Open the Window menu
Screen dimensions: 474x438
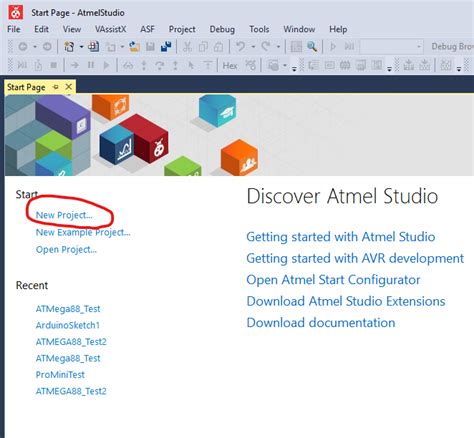coord(299,29)
